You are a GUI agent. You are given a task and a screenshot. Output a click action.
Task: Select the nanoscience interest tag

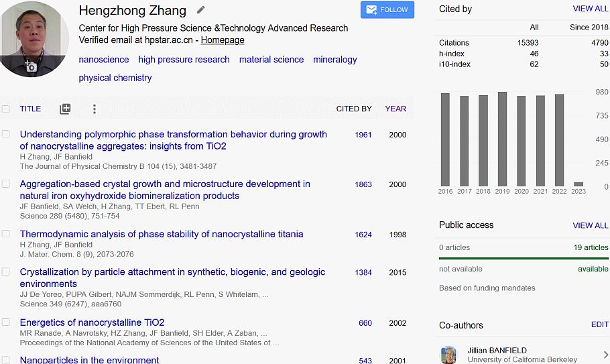click(103, 60)
